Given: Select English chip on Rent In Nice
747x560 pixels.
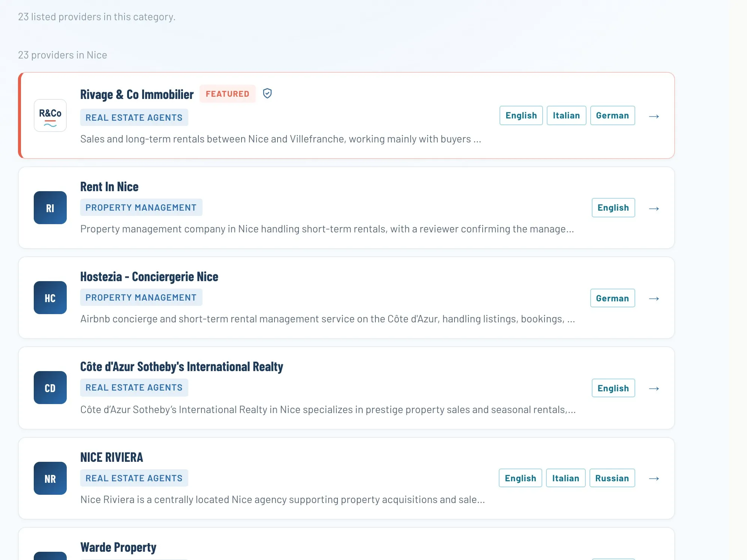Looking at the screenshot, I should coord(613,208).
